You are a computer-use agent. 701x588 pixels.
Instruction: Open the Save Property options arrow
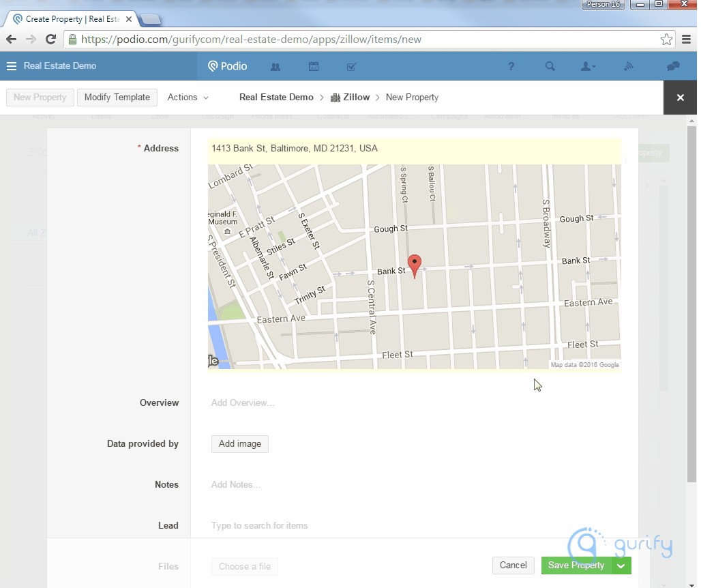click(621, 565)
